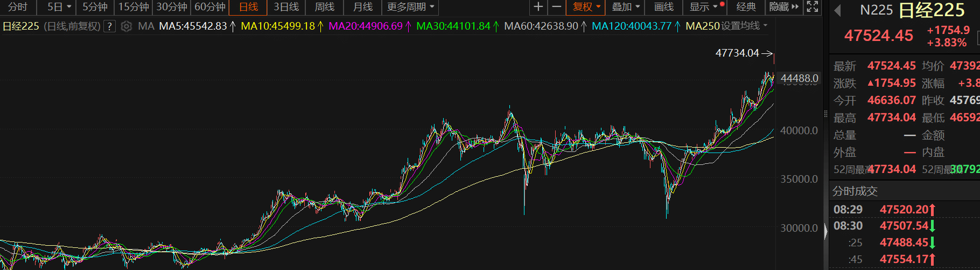Hide side panel with 隐藏 arrows

click(784, 7)
